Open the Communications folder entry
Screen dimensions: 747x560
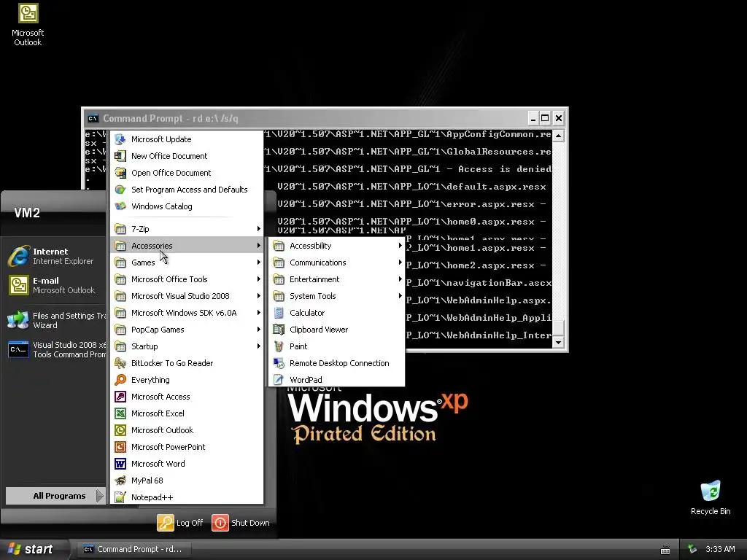point(337,262)
